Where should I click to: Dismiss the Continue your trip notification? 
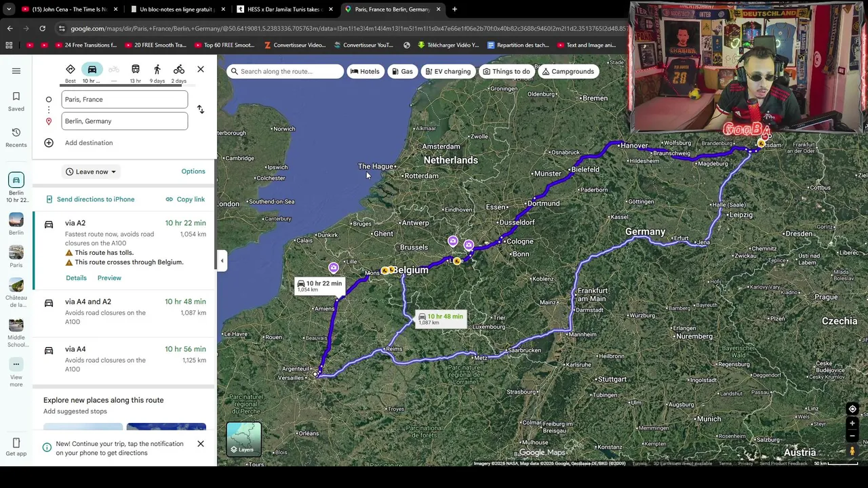201,444
